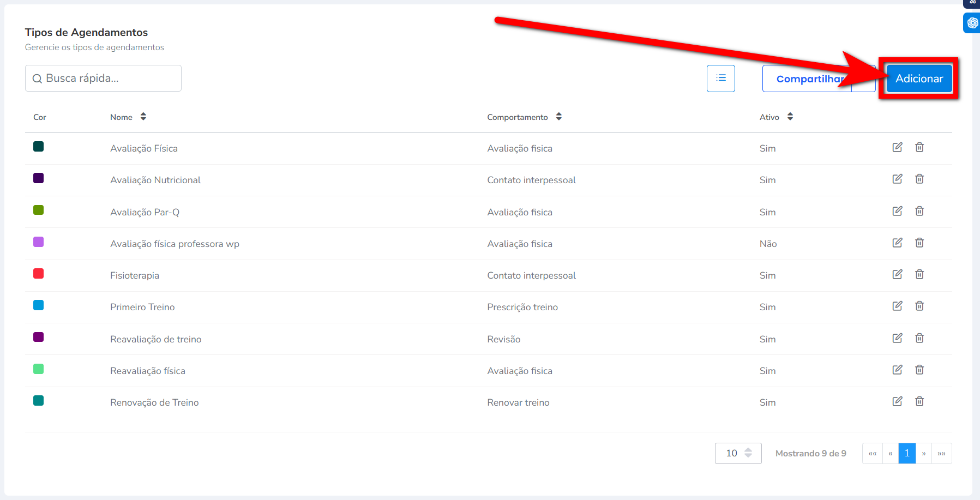Go to the next page of results
This screenshot has width=980, height=500.
pos(924,453)
